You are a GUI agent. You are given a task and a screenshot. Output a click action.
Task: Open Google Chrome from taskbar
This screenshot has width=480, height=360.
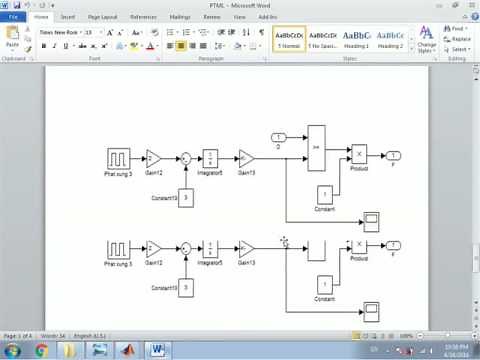pyautogui.click(x=42, y=351)
